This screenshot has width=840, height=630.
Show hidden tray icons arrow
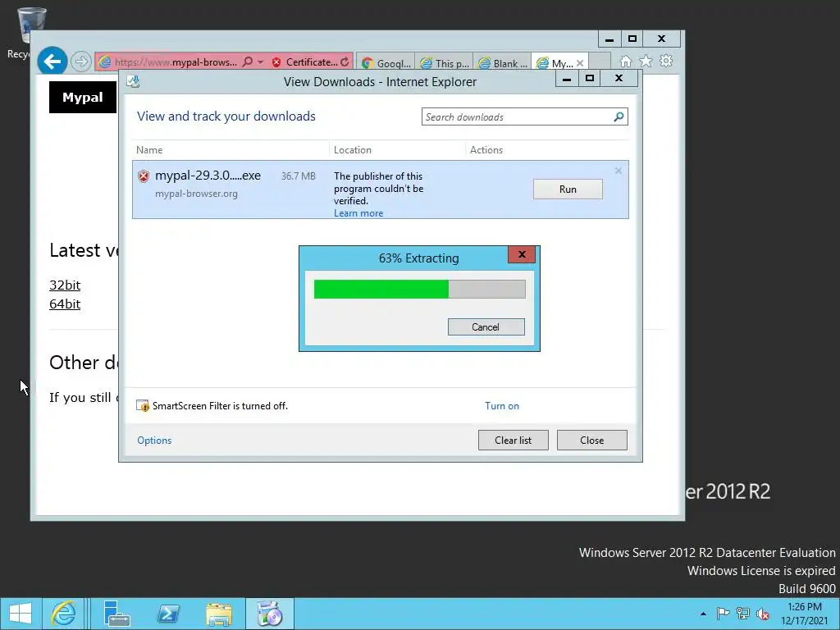point(703,614)
